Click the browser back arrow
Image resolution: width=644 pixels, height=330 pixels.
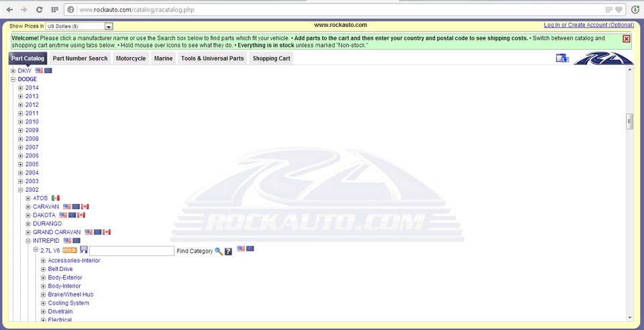click(x=9, y=9)
